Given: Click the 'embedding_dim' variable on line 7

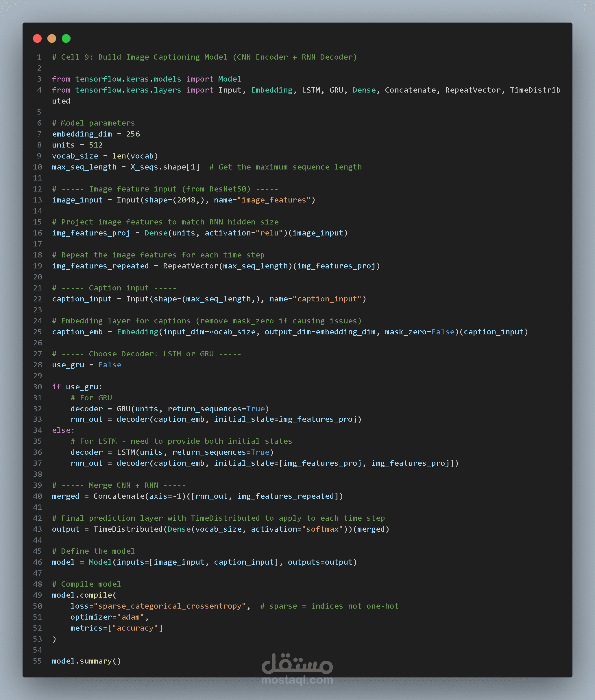Looking at the screenshot, I should pyautogui.click(x=82, y=134).
